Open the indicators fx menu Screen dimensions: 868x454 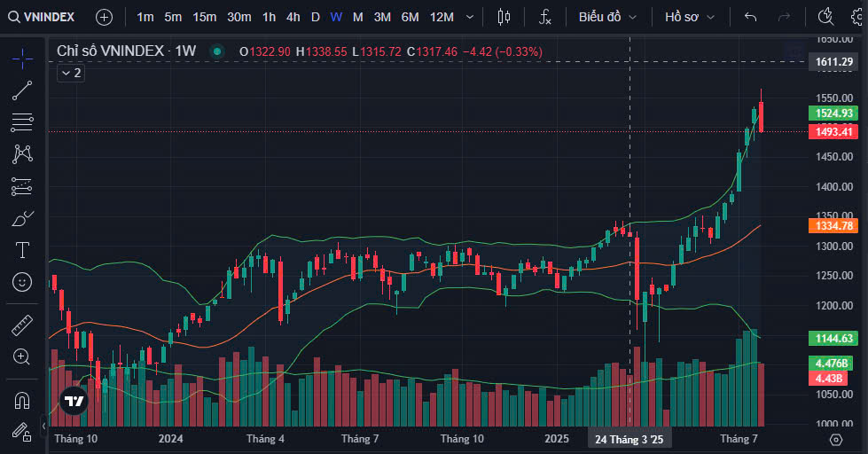tap(546, 17)
